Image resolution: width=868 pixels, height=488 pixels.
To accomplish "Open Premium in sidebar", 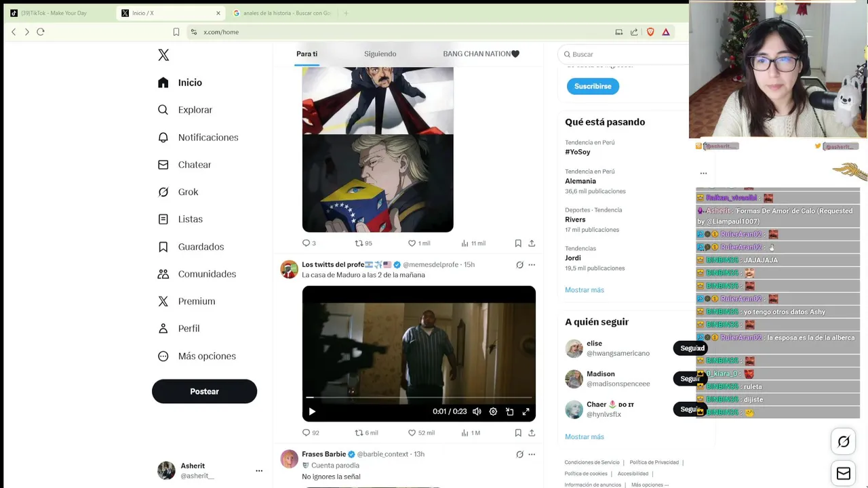I will (x=186, y=301).
